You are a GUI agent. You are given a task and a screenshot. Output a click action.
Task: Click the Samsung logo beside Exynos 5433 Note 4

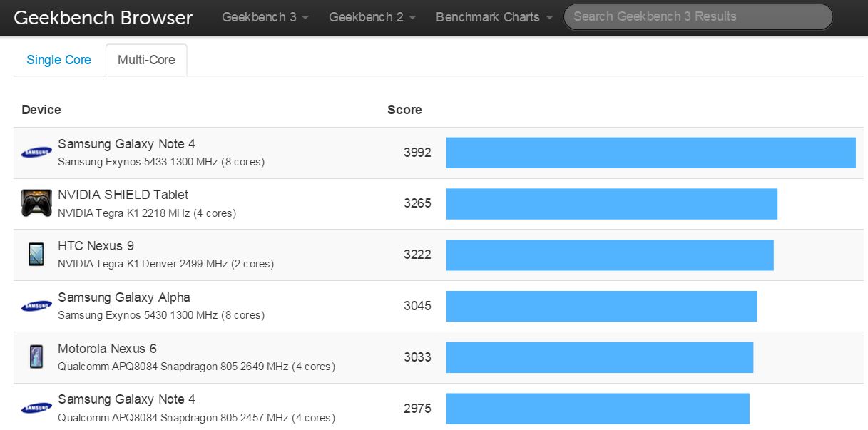[36, 152]
